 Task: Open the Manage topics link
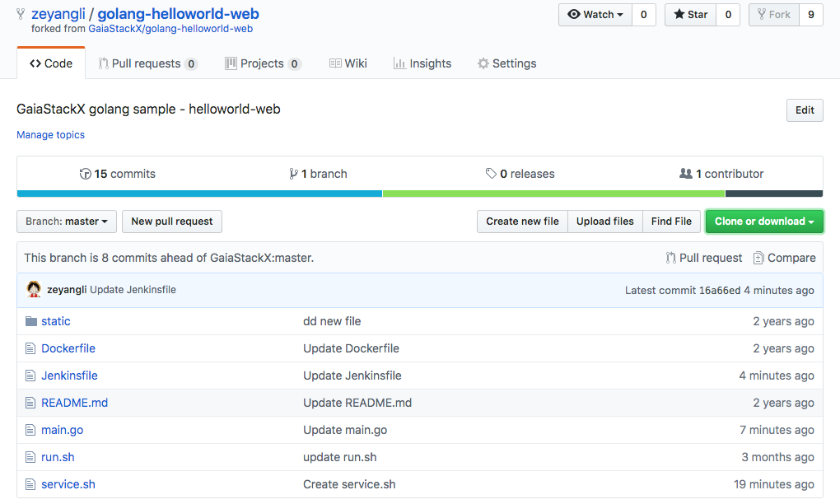[x=50, y=135]
